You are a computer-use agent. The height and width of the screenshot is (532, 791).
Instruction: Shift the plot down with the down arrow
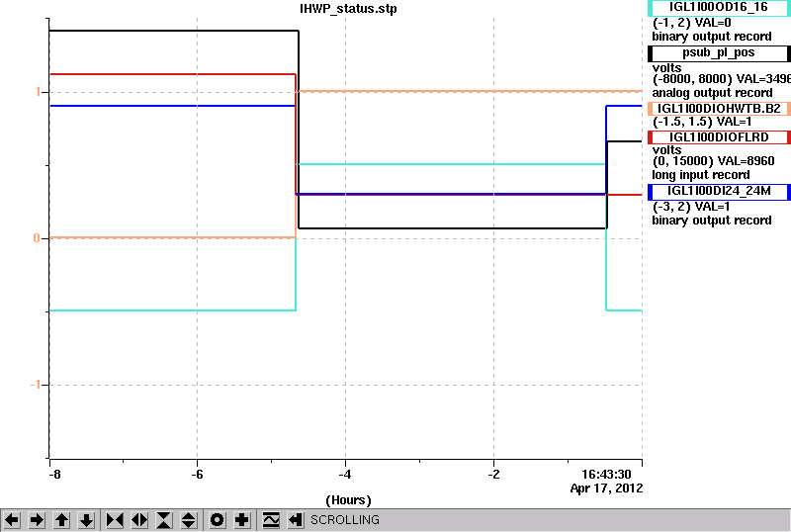(87, 520)
